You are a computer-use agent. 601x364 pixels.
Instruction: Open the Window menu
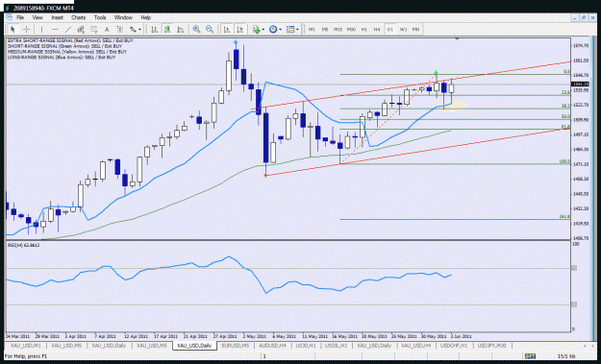[123, 17]
